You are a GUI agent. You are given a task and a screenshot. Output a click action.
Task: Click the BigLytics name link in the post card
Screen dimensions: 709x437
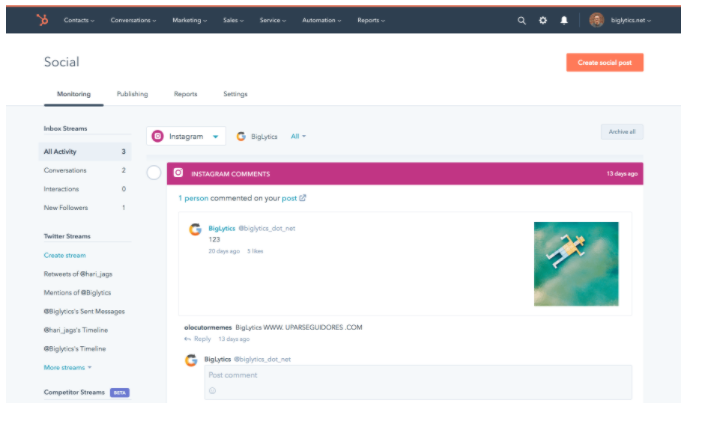tap(222, 228)
